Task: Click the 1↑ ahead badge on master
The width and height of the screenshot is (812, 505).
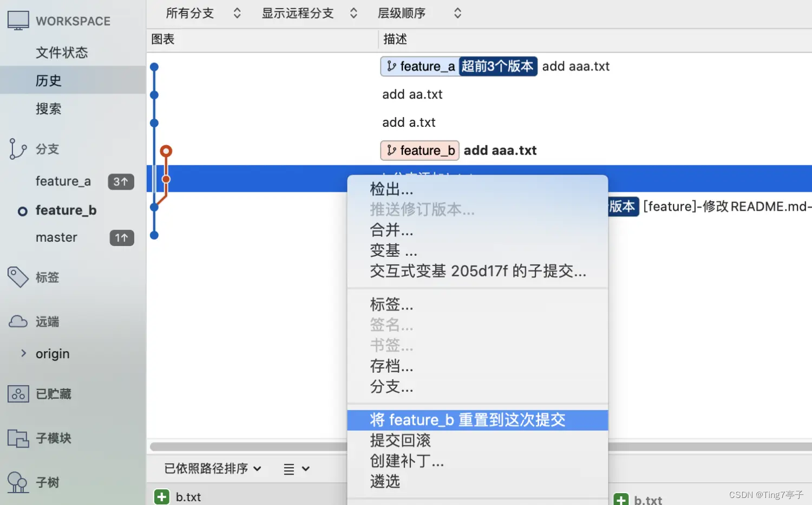Action: pyautogui.click(x=122, y=238)
